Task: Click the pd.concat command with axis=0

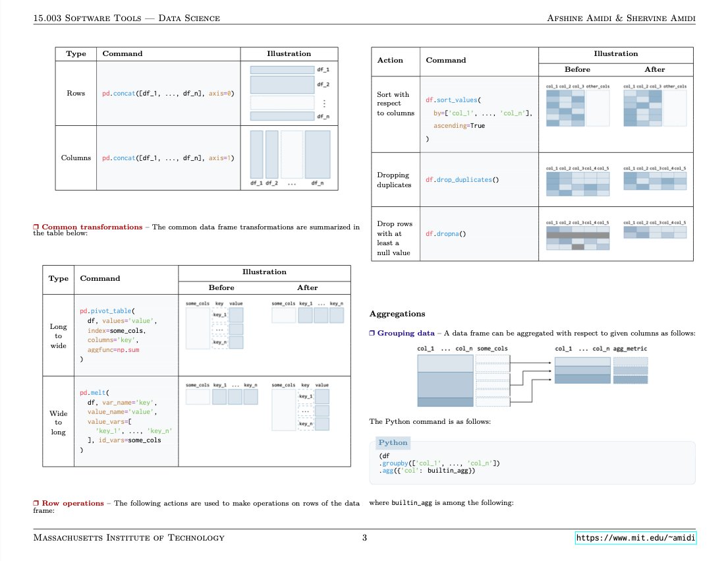Action: click(168, 94)
